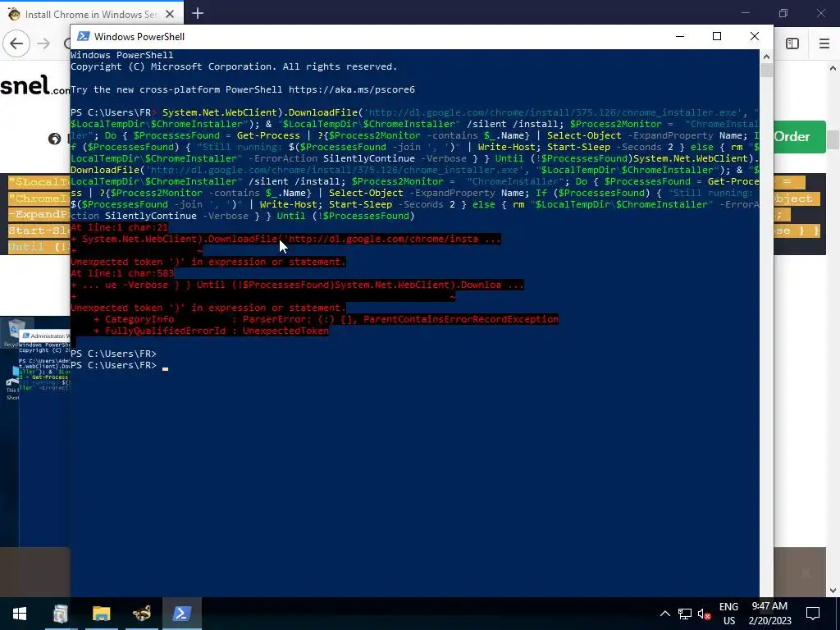Open the network status tray icon
This screenshot has width=840, height=630.
click(685, 614)
